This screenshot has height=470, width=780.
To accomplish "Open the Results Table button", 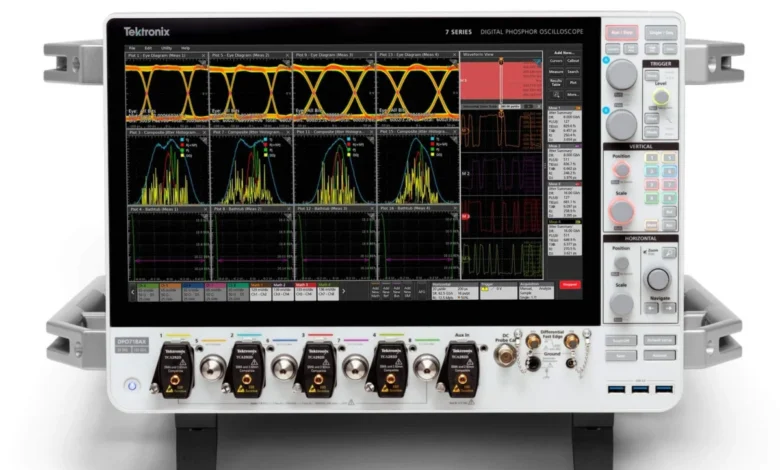I will click(556, 83).
